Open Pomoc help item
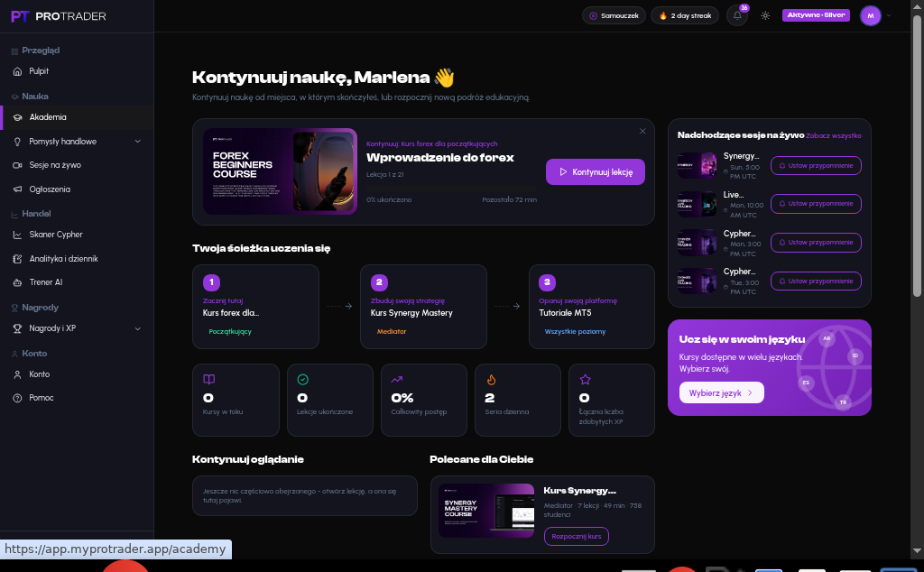The height and width of the screenshot is (572, 924). 77,398
